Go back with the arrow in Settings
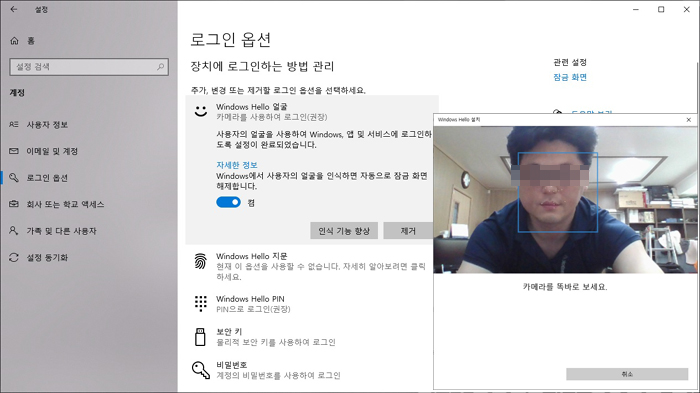The image size is (700, 393). (14, 9)
